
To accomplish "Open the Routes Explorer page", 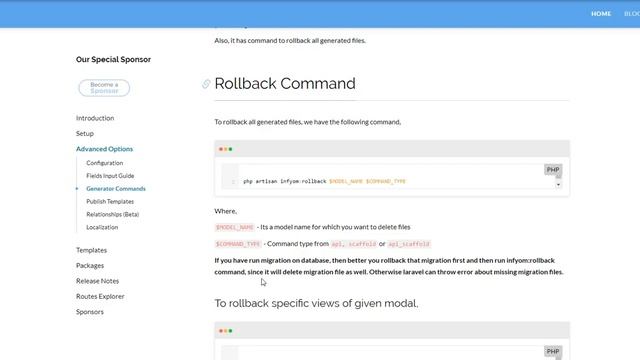I will click(x=100, y=296).
